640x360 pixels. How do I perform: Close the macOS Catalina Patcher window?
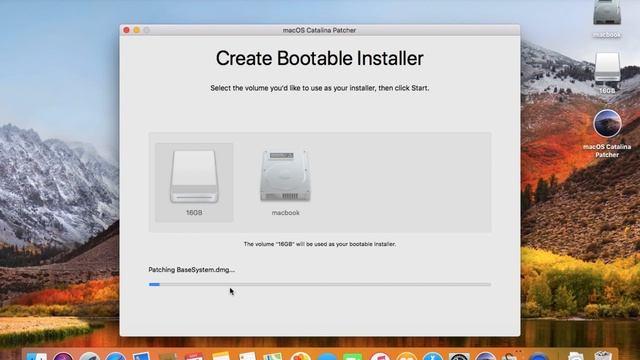(x=127, y=30)
